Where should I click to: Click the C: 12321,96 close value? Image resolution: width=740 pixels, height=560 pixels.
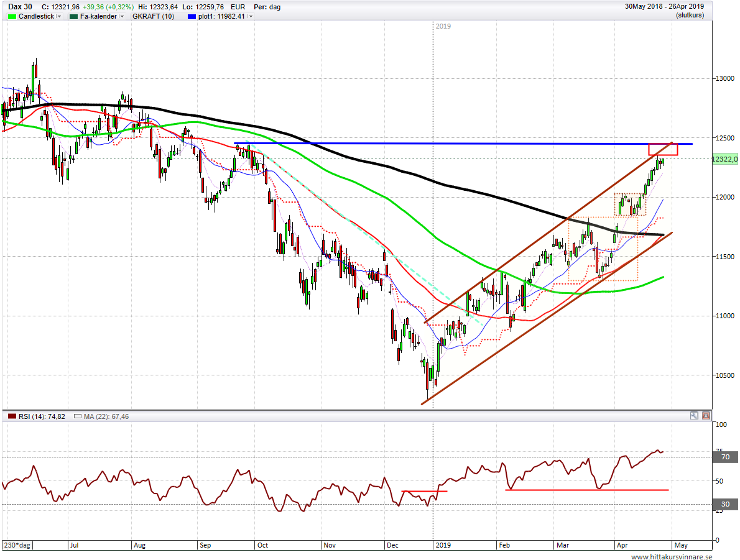[60, 7]
